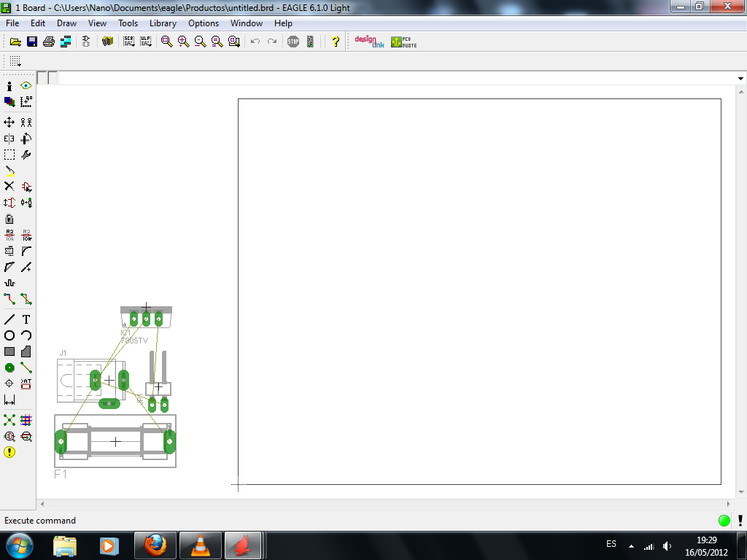This screenshot has height=560, width=747.
Task: Launch the CAM Processor icon
Action: point(65,42)
